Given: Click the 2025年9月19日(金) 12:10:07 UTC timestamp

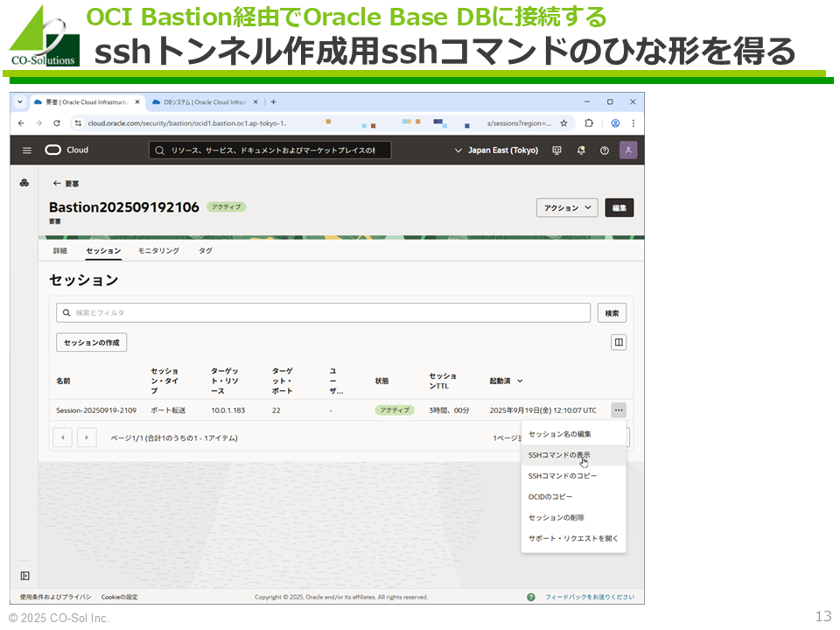Looking at the screenshot, I should click(x=542, y=410).
